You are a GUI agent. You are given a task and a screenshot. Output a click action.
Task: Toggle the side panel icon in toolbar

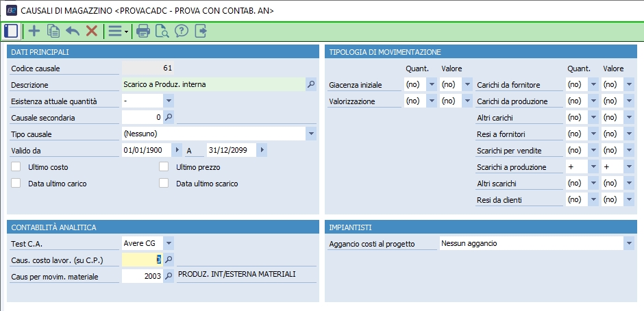(11, 31)
